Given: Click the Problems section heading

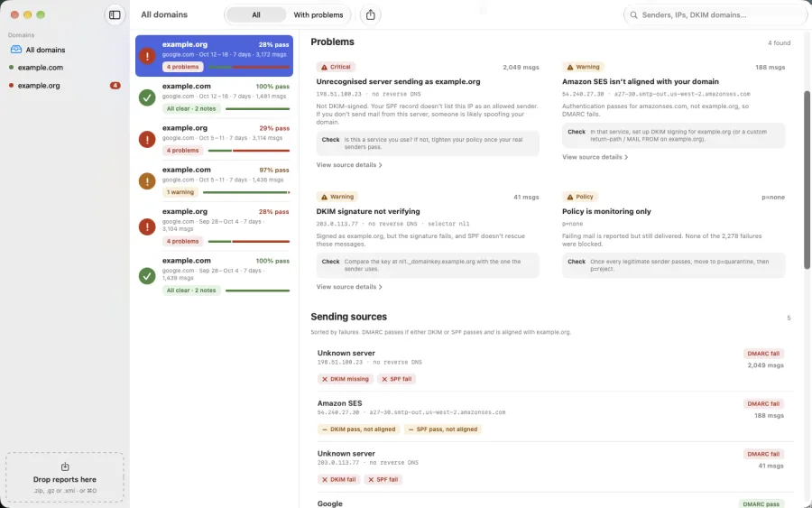Looking at the screenshot, I should coord(332,42).
